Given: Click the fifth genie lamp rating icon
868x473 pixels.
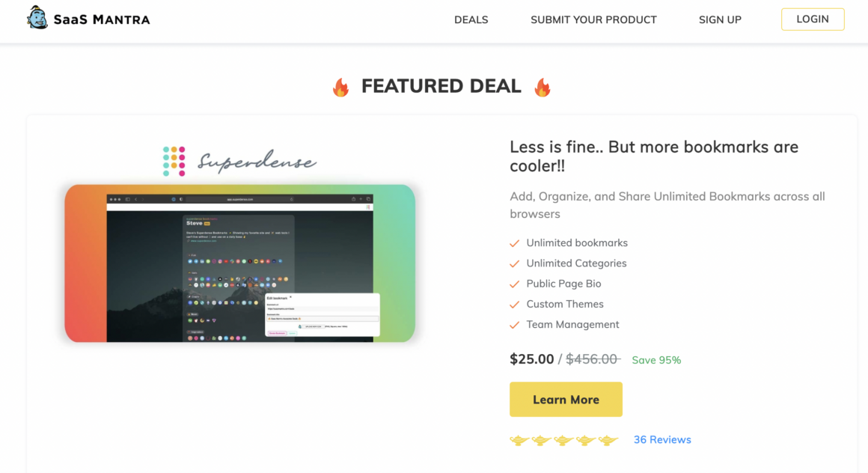Looking at the screenshot, I should pos(608,440).
